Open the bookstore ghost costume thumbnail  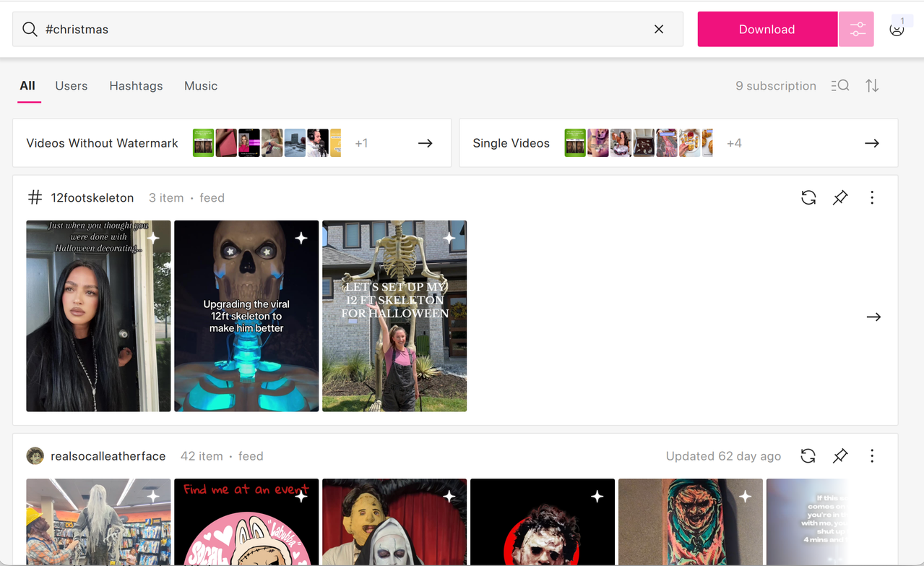pos(98,522)
